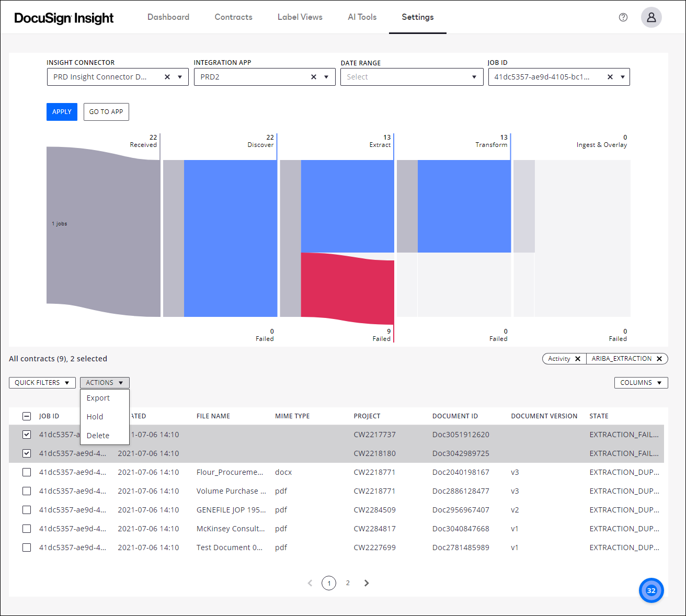The height and width of the screenshot is (616, 686).
Task: Switch to the Dashboard tab
Action: click(168, 17)
